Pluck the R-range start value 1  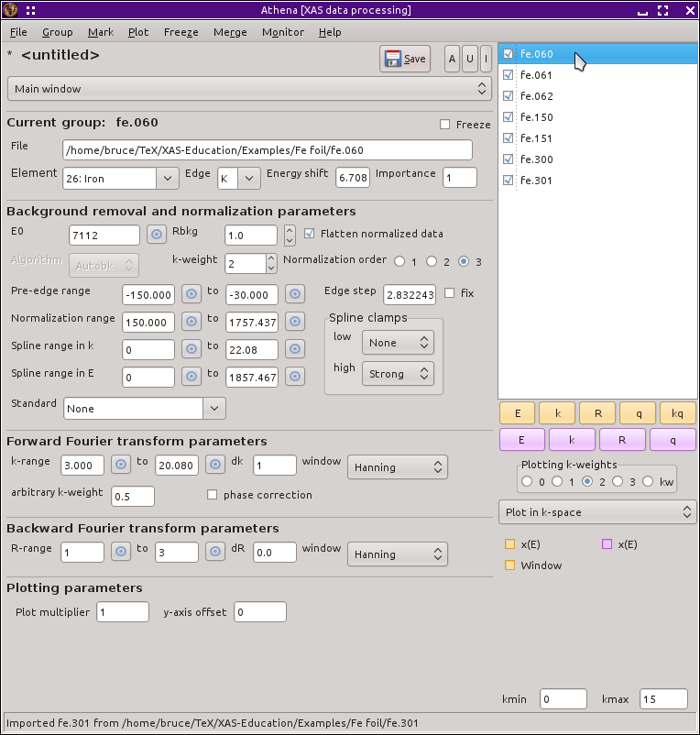(x=121, y=552)
